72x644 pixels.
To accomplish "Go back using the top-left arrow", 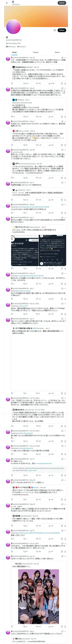I will [7, 3].
